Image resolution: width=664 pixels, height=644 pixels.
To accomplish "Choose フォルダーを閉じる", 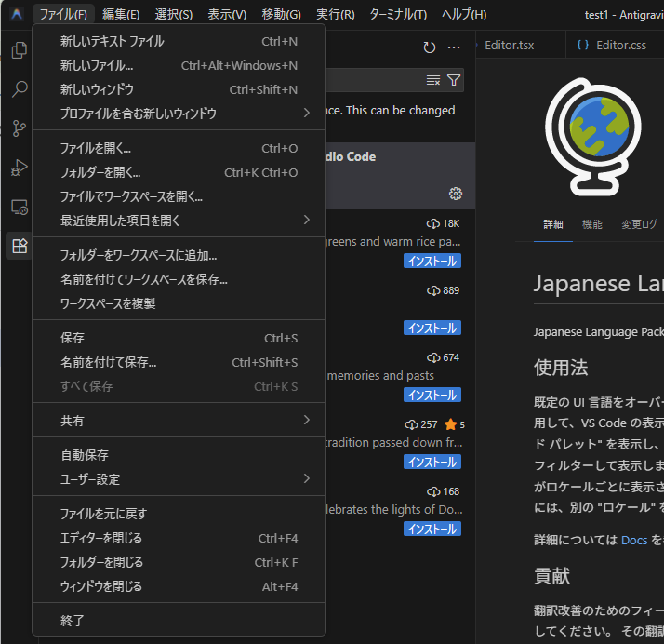I will click(179, 562).
